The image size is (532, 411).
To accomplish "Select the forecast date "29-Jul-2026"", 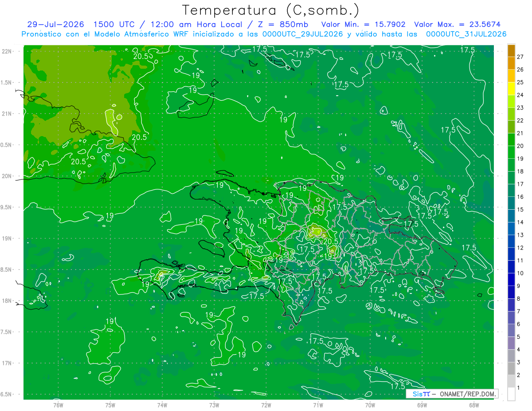I will pos(55,24).
